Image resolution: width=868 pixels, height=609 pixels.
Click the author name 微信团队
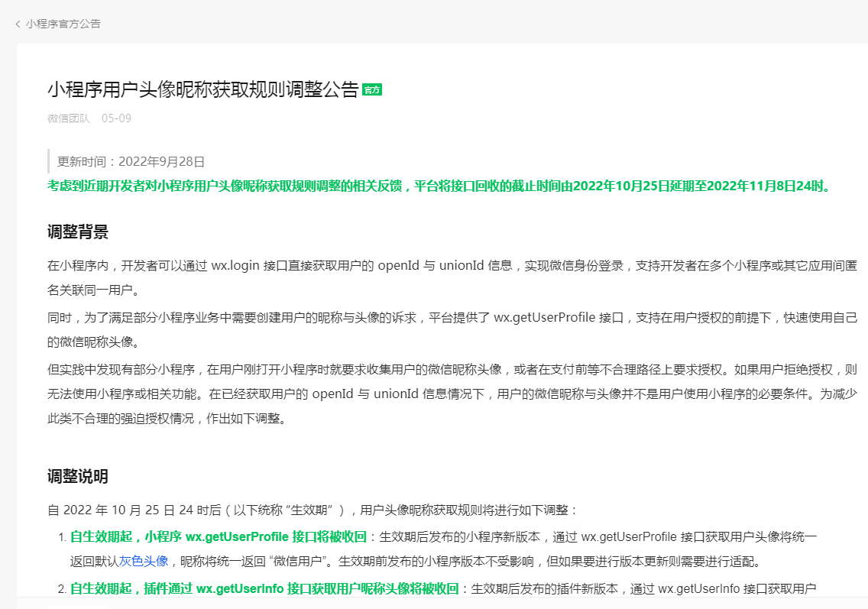[x=69, y=118]
